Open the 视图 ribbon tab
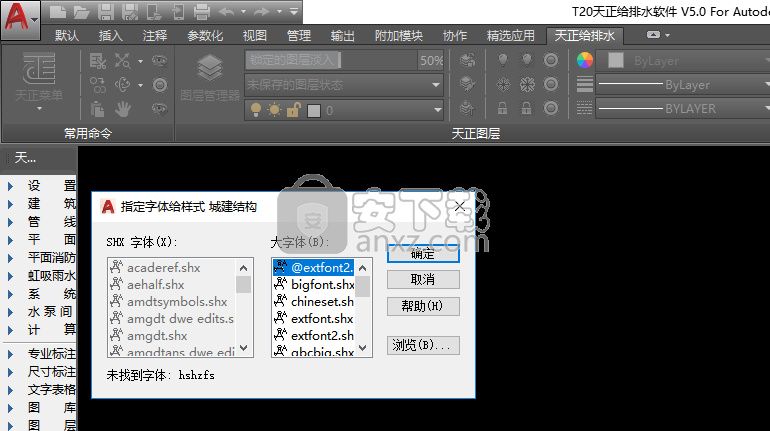770x431 pixels. click(x=254, y=35)
